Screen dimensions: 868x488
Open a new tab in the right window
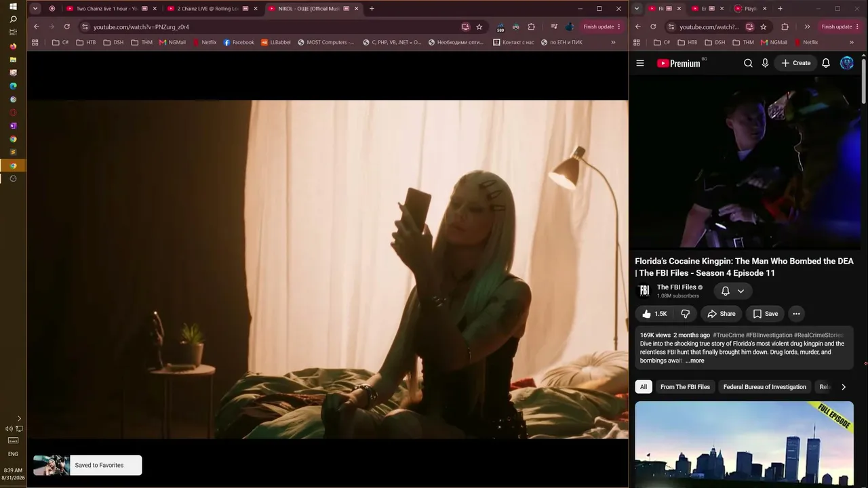[x=780, y=9]
